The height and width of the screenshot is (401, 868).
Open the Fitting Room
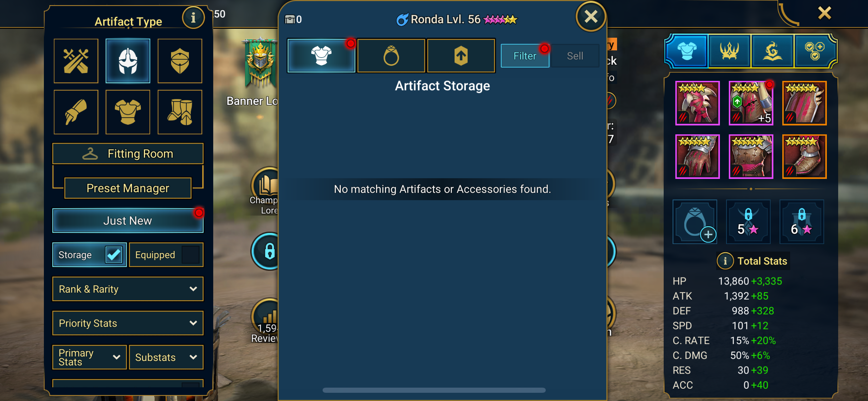click(x=128, y=154)
